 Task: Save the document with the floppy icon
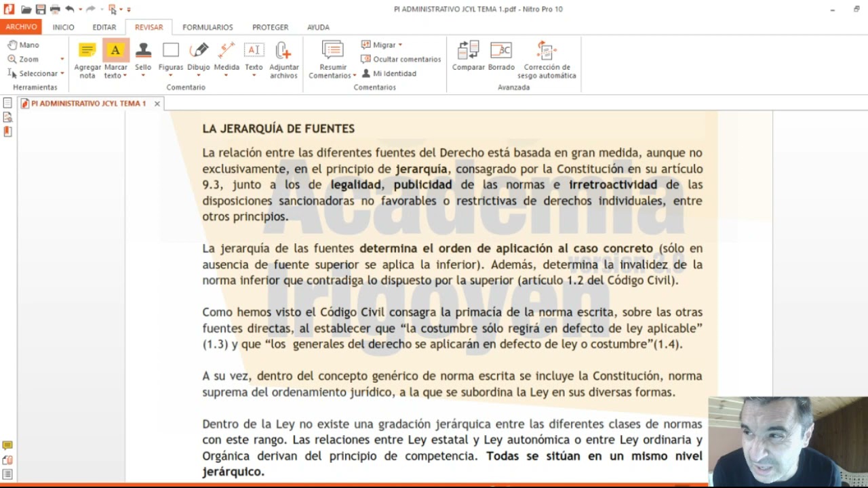tap(41, 9)
